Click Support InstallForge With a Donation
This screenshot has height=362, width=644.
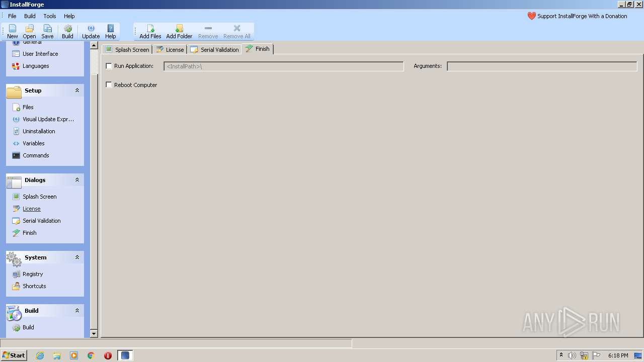click(x=577, y=16)
